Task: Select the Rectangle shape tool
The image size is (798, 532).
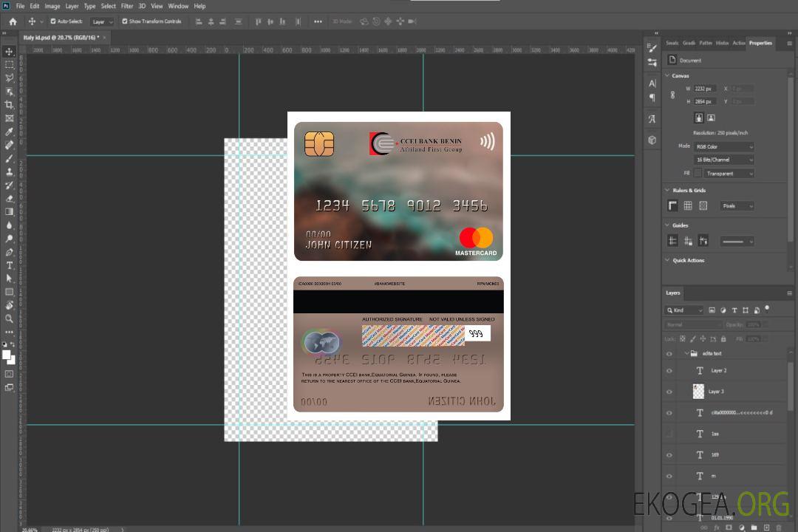Action: point(9,292)
